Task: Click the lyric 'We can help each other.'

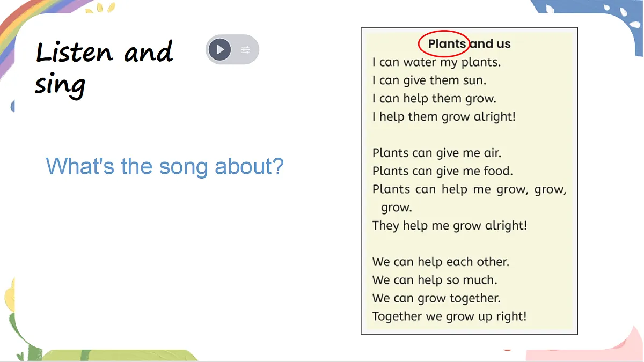Action: click(441, 262)
